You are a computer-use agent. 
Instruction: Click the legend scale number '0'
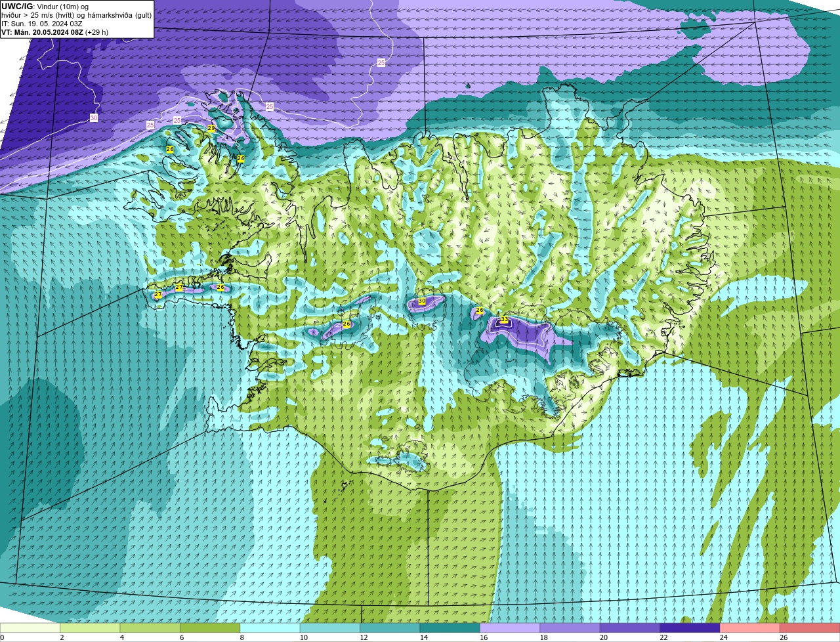coord(2,637)
